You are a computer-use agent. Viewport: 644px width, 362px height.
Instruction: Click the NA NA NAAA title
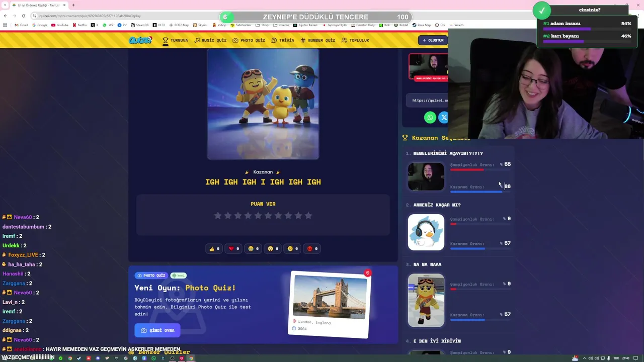pos(427,264)
